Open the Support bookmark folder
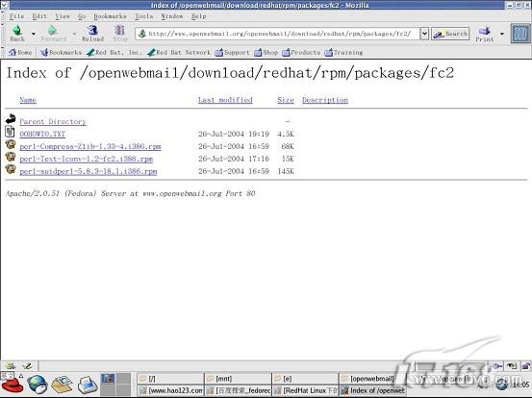532x398 pixels. (233, 52)
